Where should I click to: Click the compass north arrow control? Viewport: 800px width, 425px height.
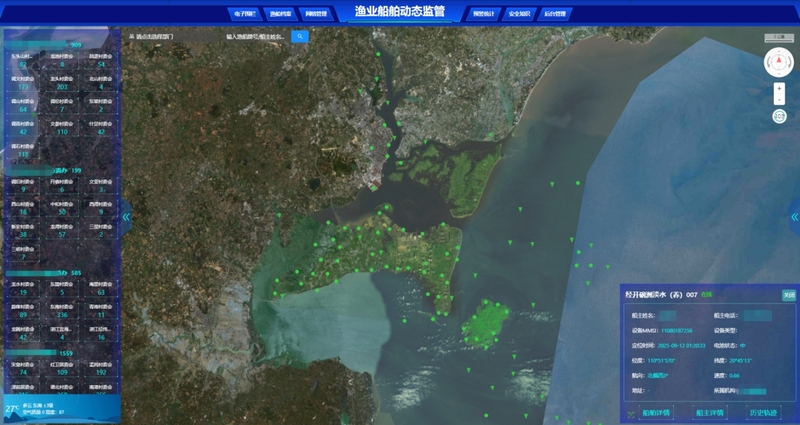pyautogui.click(x=779, y=62)
